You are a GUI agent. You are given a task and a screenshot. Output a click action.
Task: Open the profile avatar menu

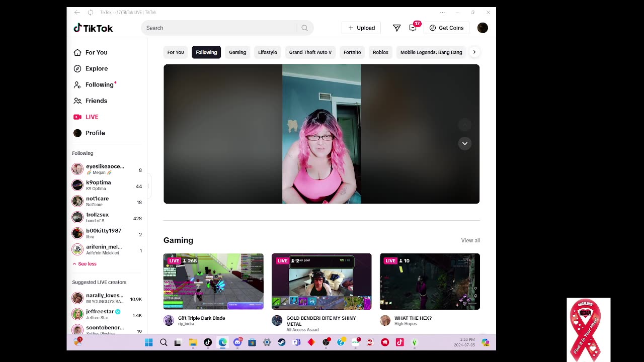click(482, 28)
